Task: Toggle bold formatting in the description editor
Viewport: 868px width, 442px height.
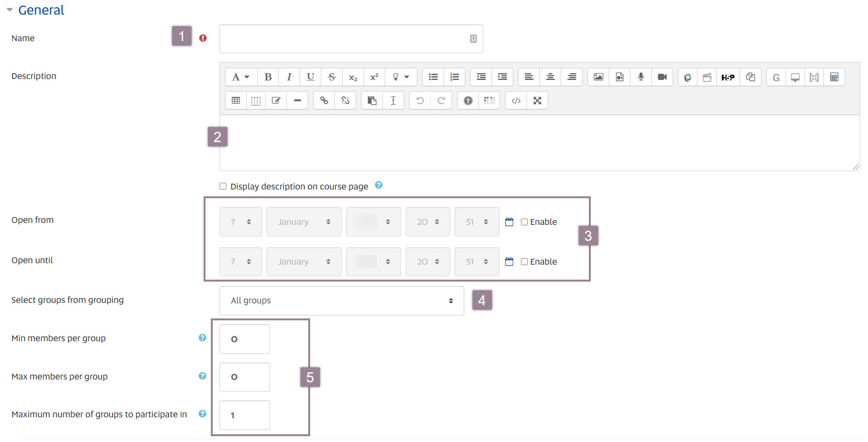Action: [x=268, y=77]
